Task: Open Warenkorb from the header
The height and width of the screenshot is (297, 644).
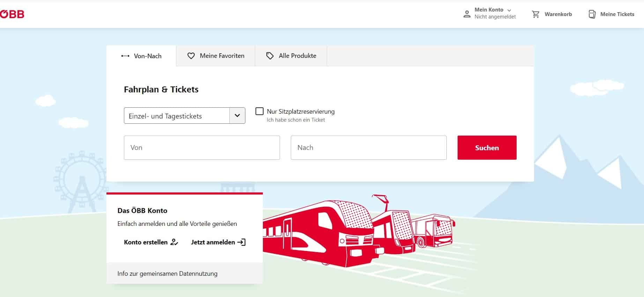Action: click(x=552, y=14)
